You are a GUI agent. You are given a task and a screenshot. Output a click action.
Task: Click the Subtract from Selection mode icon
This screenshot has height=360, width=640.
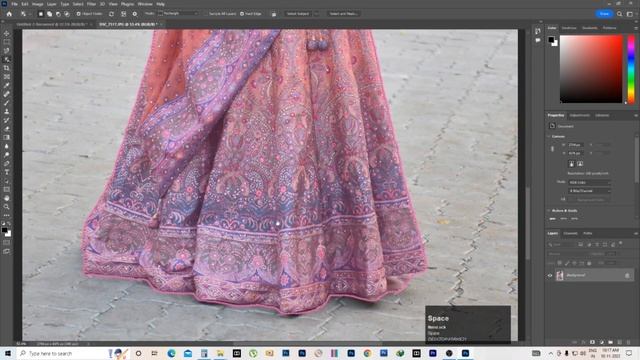point(58,14)
